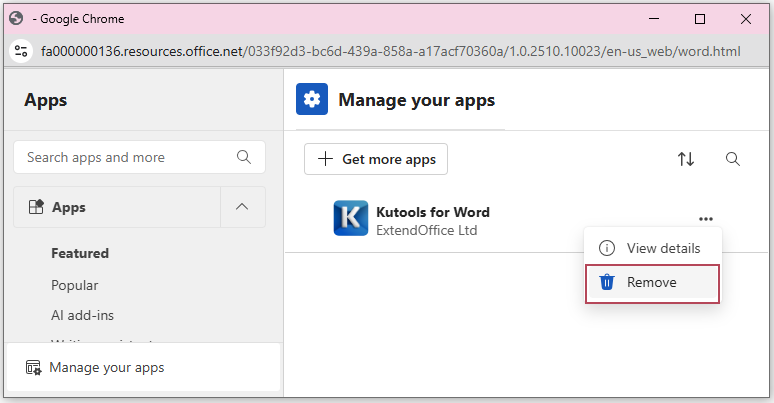774x403 pixels.
Task: Click the site information icon in address bar
Action: point(21,51)
